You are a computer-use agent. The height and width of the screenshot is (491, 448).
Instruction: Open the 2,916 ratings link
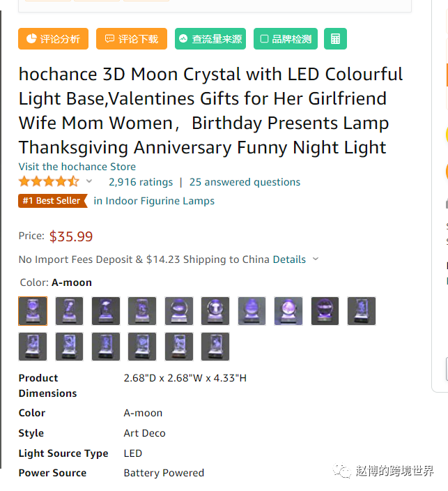141,182
